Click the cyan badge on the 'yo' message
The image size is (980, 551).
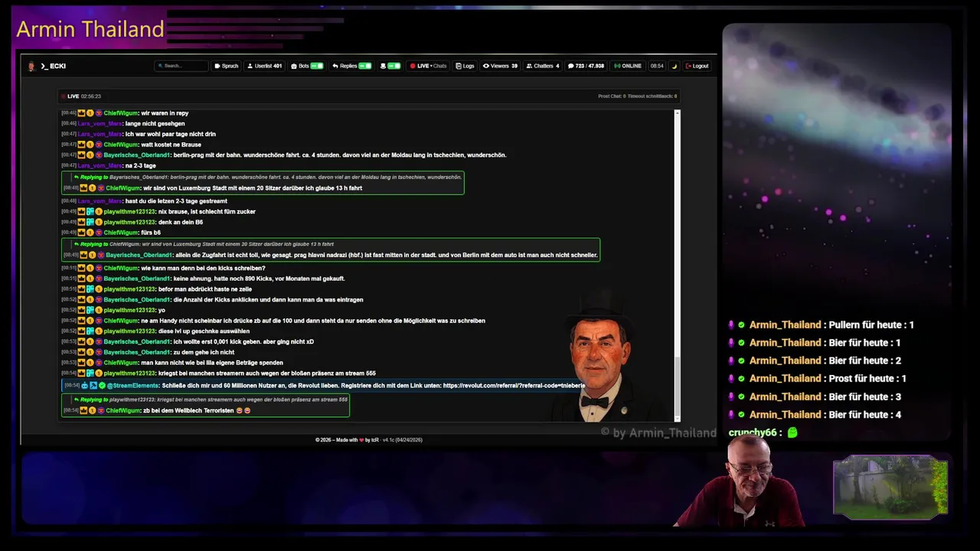point(90,310)
